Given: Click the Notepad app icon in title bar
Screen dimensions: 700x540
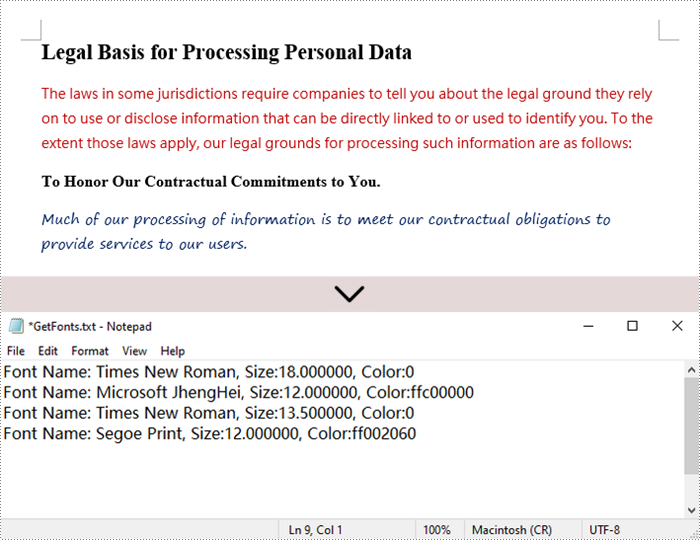Looking at the screenshot, I should coord(16,326).
